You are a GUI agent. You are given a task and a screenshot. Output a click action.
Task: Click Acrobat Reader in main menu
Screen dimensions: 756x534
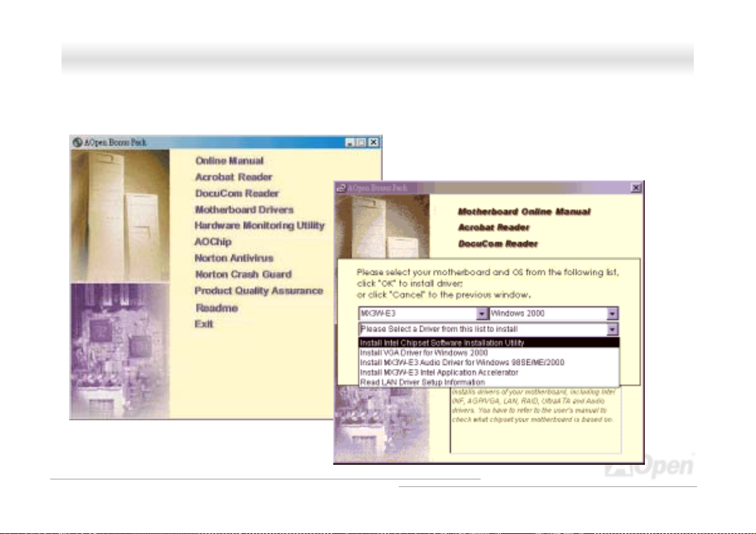(234, 177)
